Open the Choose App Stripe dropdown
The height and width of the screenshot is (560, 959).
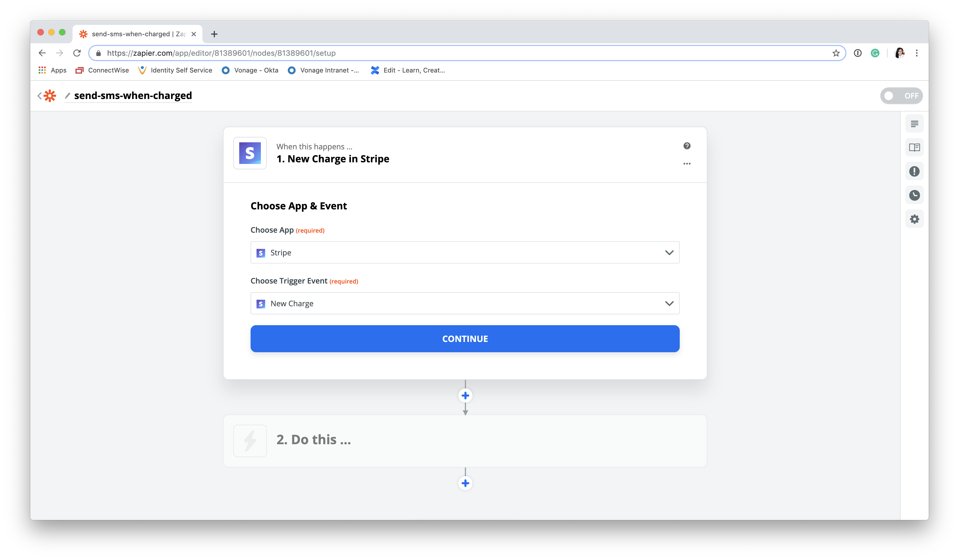click(x=465, y=253)
